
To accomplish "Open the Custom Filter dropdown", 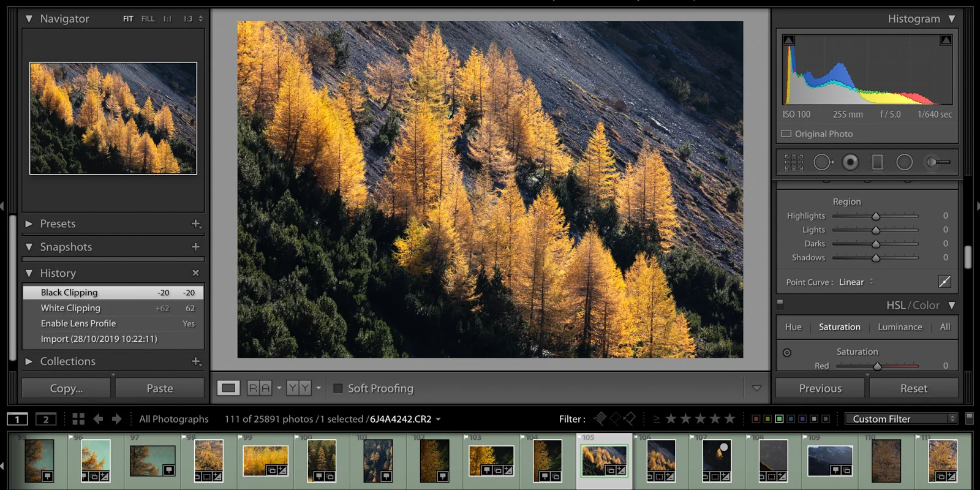I will point(900,419).
